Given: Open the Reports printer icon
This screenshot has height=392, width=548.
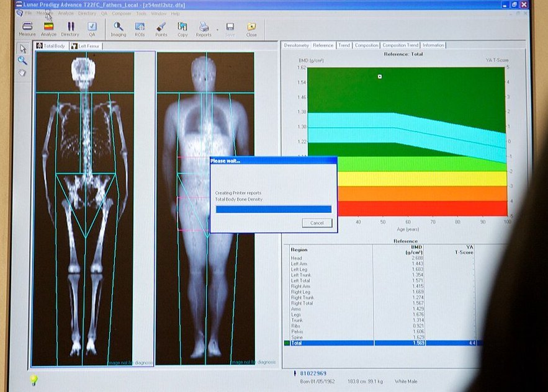Looking at the screenshot, I should click(x=204, y=29).
